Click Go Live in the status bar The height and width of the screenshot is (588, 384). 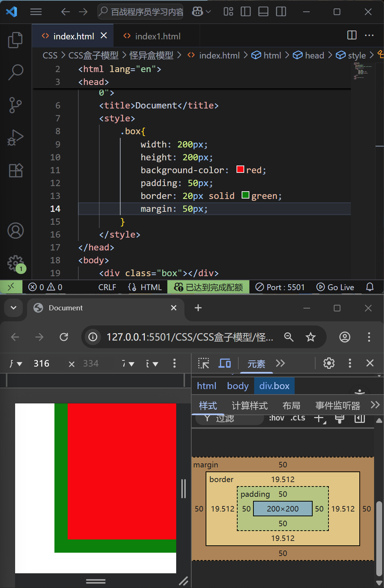(x=335, y=287)
